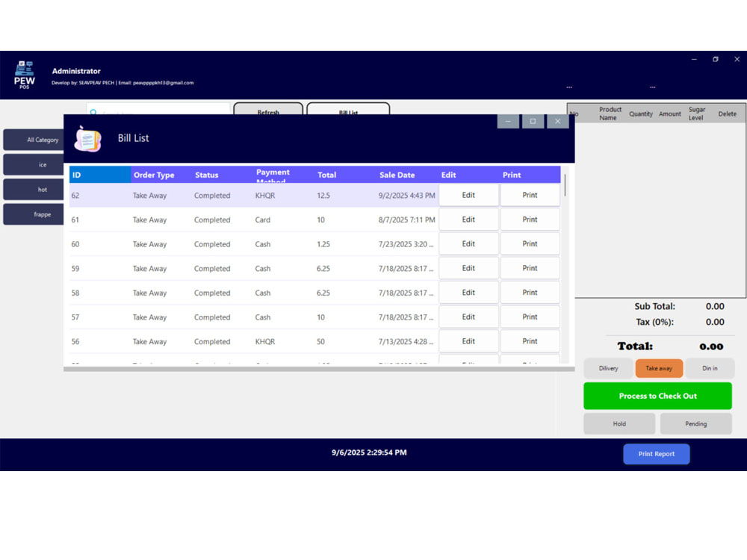Click the Sugar Level cart column header
The image size is (747, 560).
click(x=696, y=113)
